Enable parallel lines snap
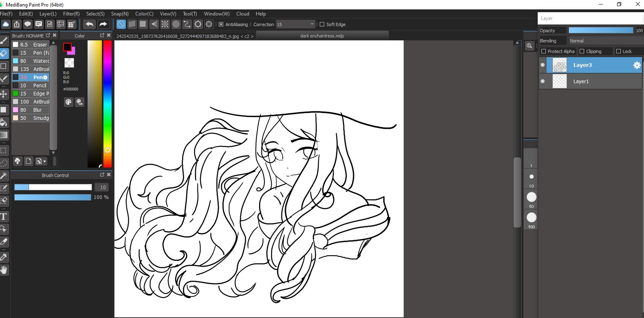This screenshot has width=644, height=318. [132, 24]
